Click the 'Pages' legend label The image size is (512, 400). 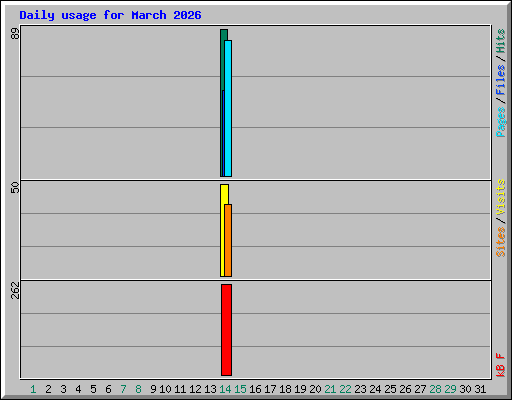click(x=500, y=122)
